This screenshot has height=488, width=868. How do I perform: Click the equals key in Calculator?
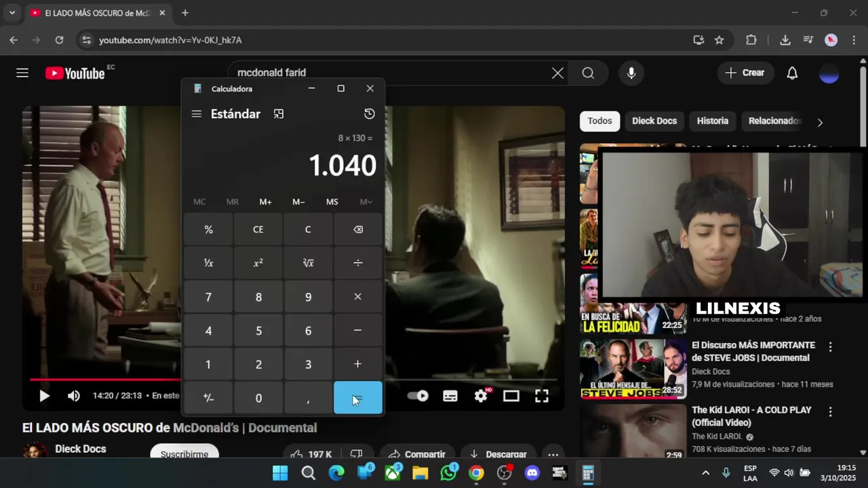pos(358,398)
